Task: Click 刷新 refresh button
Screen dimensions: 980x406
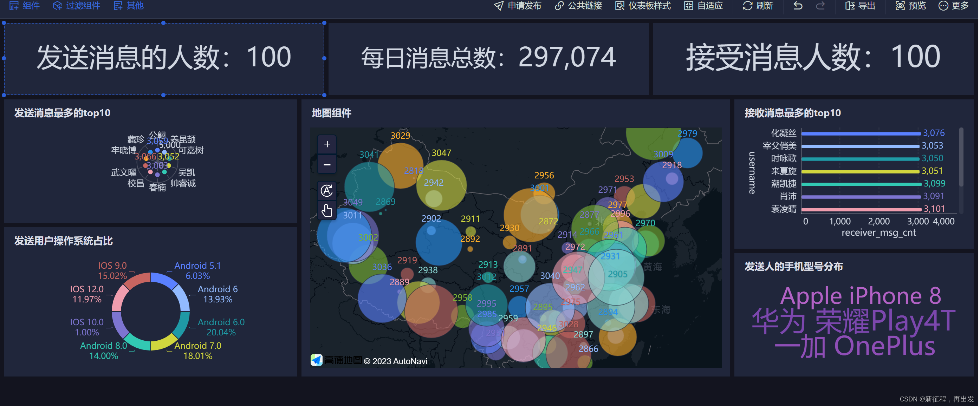Action: [x=758, y=6]
